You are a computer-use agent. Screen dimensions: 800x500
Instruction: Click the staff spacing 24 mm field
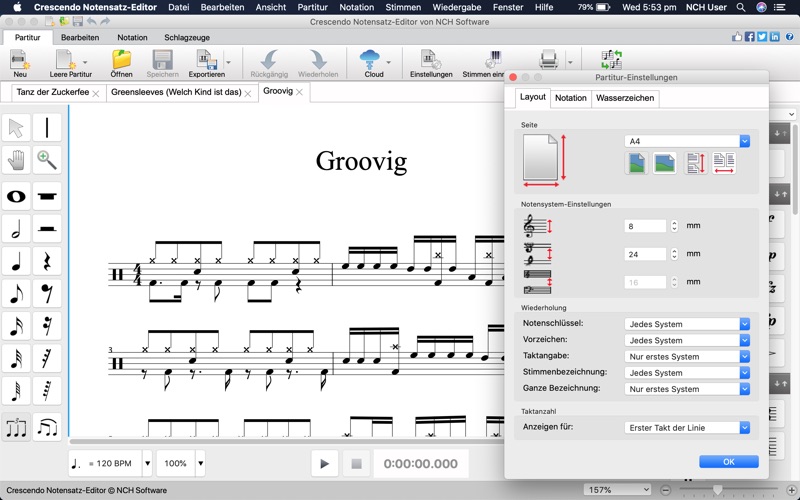click(x=645, y=254)
